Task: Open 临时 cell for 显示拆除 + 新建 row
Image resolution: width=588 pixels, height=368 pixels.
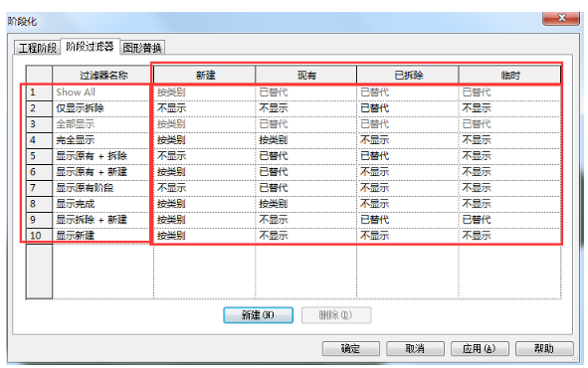Action: pyautogui.click(x=510, y=220)
